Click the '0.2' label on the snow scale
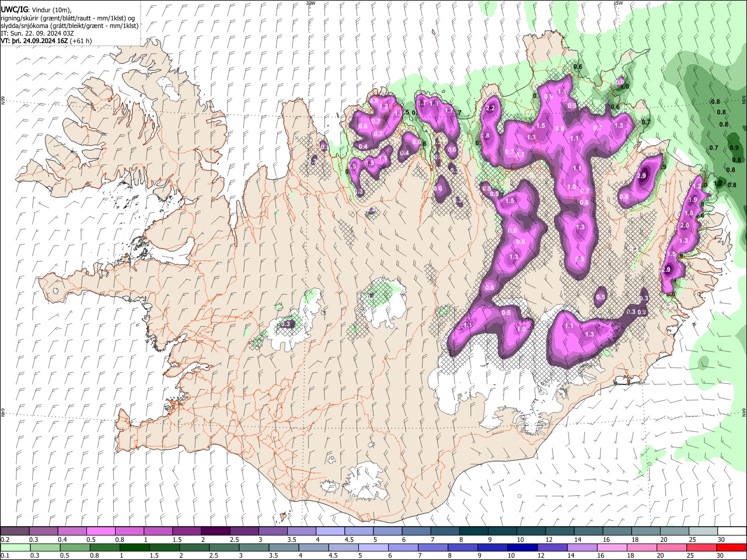The width and height of the screenshot is (747, 560). click(5, 540)
